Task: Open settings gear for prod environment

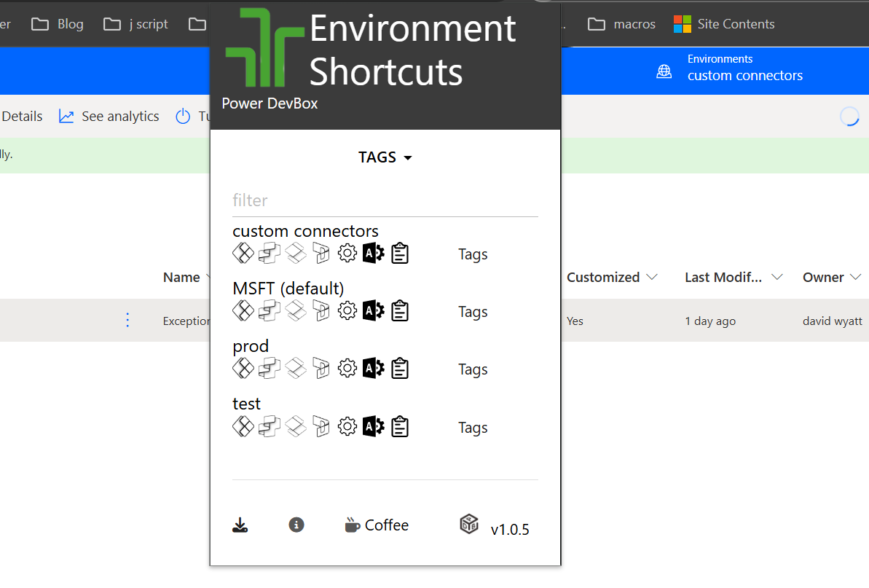Action: [x=347, y=369]
